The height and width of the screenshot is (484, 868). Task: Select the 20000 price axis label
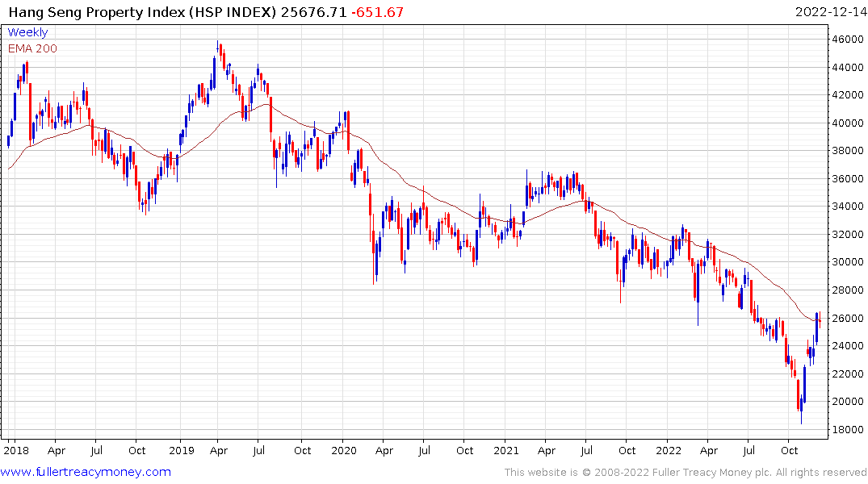pyautogui.click(x=847, y=402)
